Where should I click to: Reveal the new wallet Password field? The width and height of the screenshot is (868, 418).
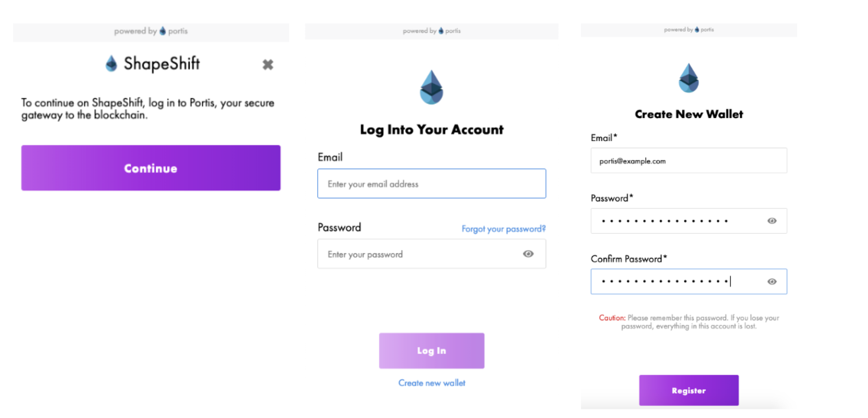[x=771, y=221]
